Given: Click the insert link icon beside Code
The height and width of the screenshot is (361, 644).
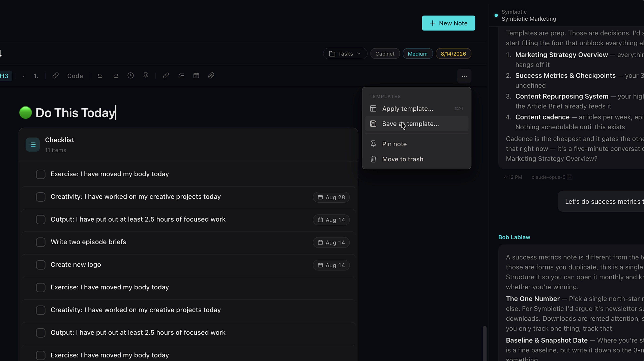Looking at the screenshot, I should (55, 76).
